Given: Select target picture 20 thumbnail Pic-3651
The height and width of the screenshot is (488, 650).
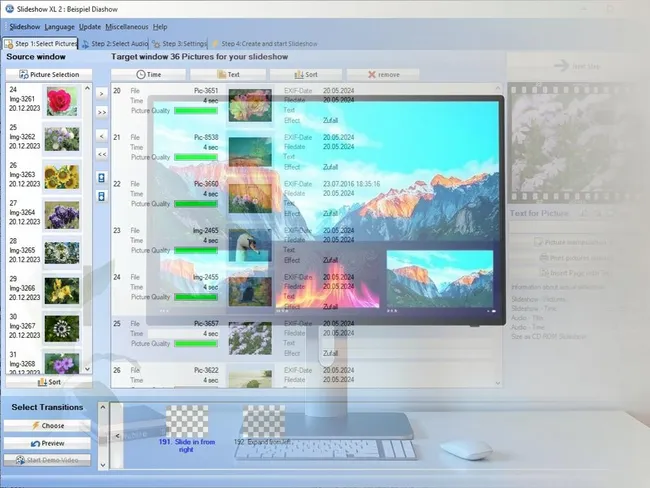Looking at the screenshot, I should (250, 105).
